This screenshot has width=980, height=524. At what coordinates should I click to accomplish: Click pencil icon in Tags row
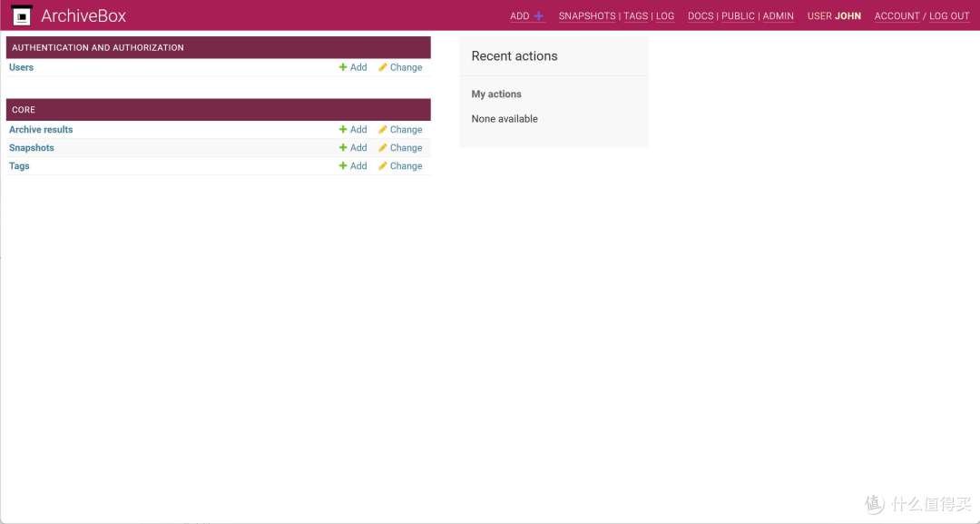383,166
